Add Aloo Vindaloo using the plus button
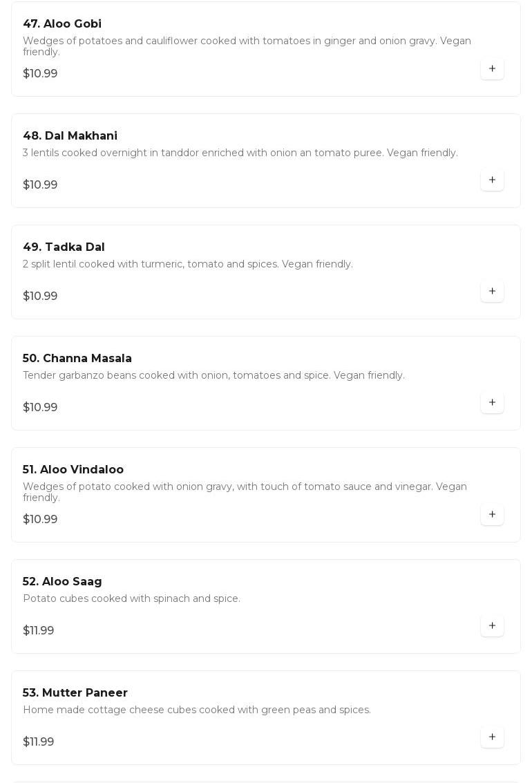 pyautogui.click(x=492, y=515)
